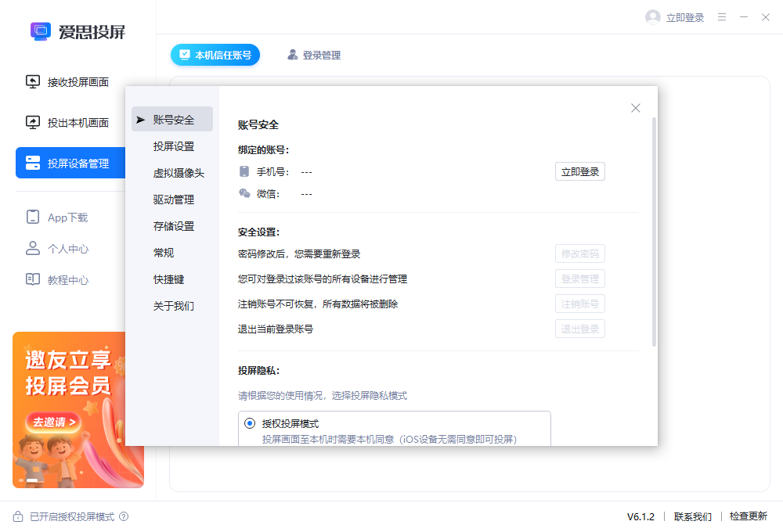Click the 立即登录 button beside 手机号
The width and height of the screenshot is (783, 532).
(x=579, y=171)
